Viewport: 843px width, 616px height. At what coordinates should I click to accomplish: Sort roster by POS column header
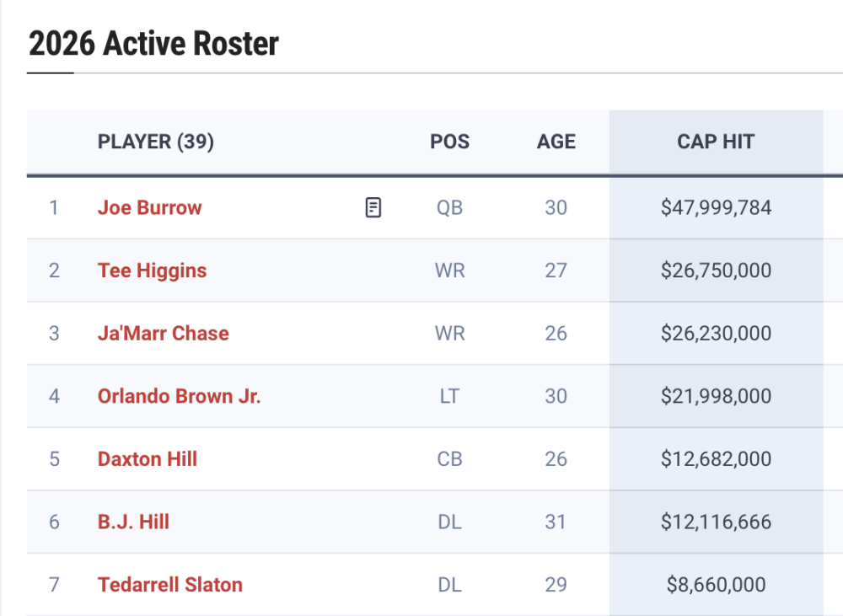click(449, 142)
